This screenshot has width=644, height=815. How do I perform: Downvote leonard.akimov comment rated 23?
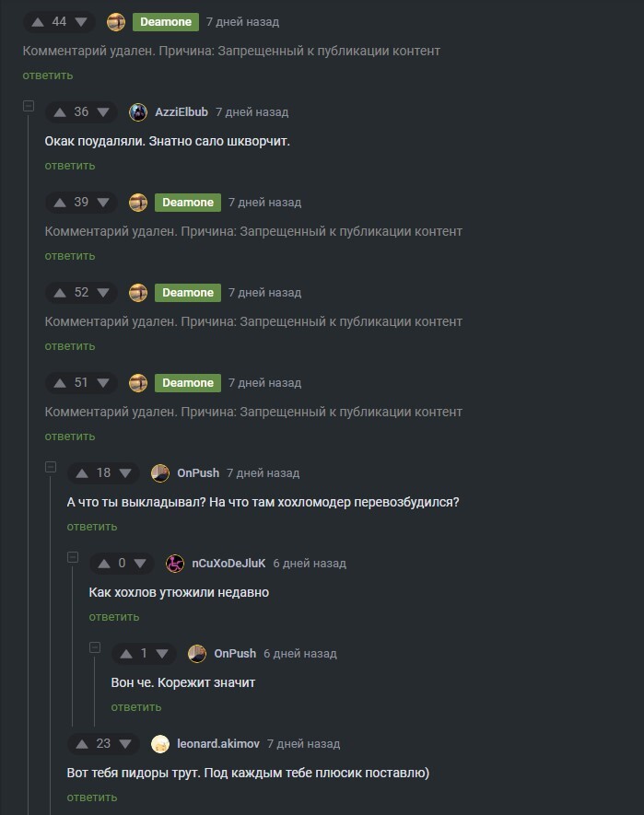[125, 744]
